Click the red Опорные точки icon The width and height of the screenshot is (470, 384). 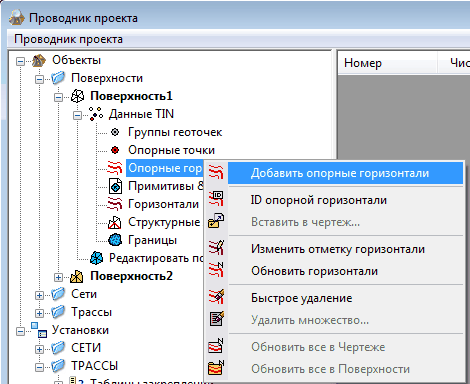(115, 150)
